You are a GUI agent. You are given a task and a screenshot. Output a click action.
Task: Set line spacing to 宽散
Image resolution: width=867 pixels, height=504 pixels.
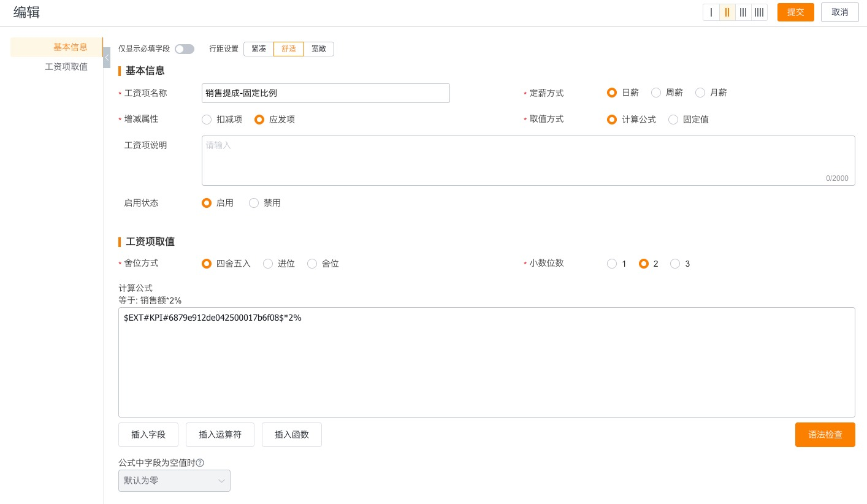coord(319,49)
